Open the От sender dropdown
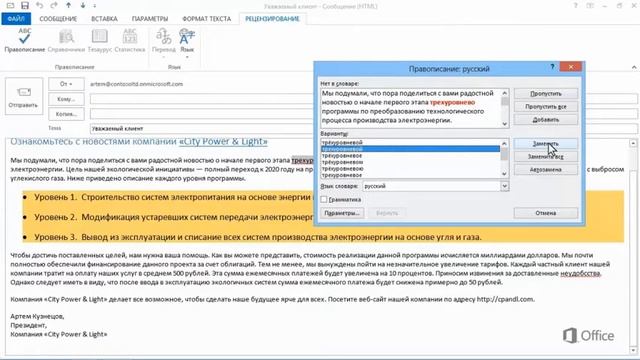 click(66, 84)
